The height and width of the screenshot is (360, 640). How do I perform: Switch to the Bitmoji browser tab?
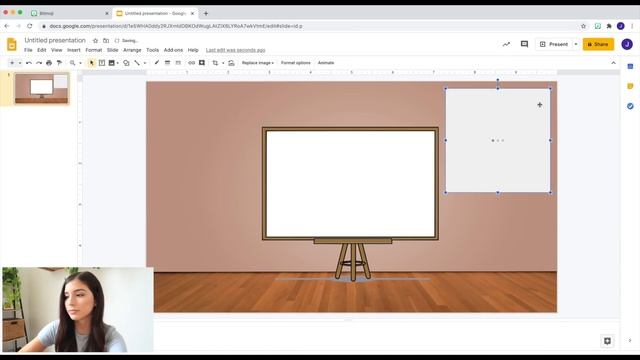click(69, 13)
